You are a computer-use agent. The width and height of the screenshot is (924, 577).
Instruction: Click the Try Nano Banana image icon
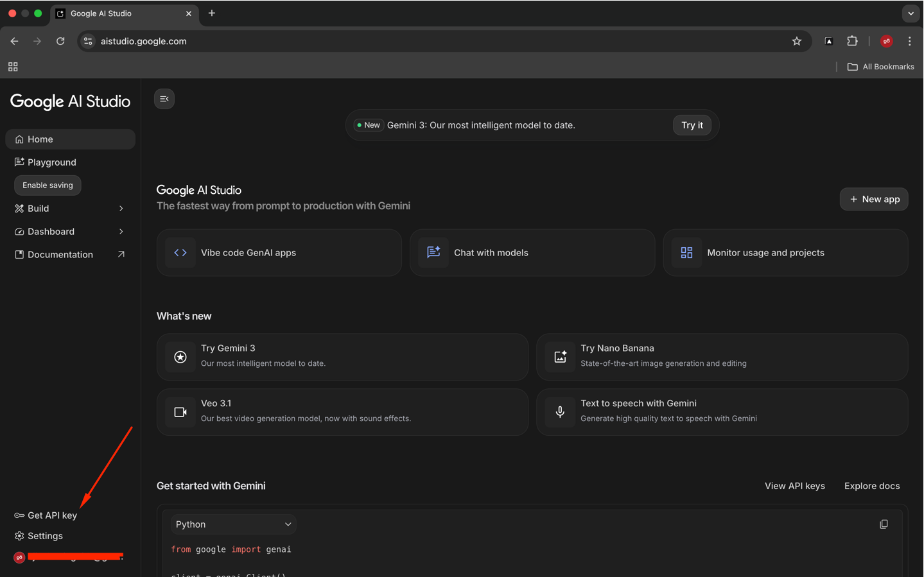(x=560, y=357)
